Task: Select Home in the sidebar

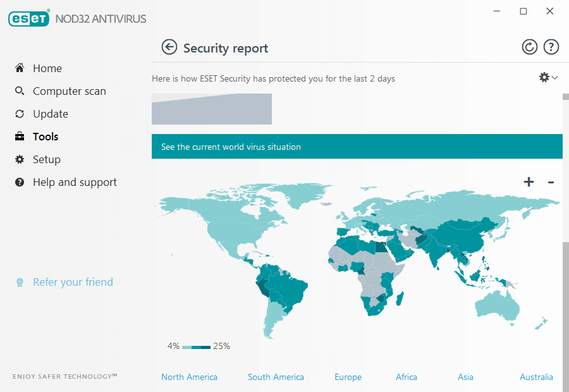Action: coord(47,68)
